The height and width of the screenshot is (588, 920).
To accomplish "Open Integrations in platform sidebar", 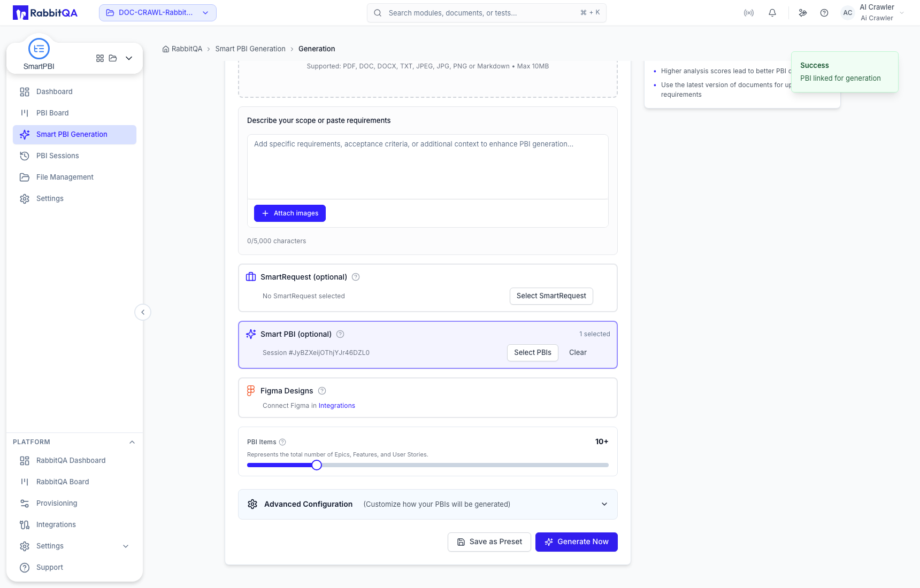I will [x=74, y=524].
